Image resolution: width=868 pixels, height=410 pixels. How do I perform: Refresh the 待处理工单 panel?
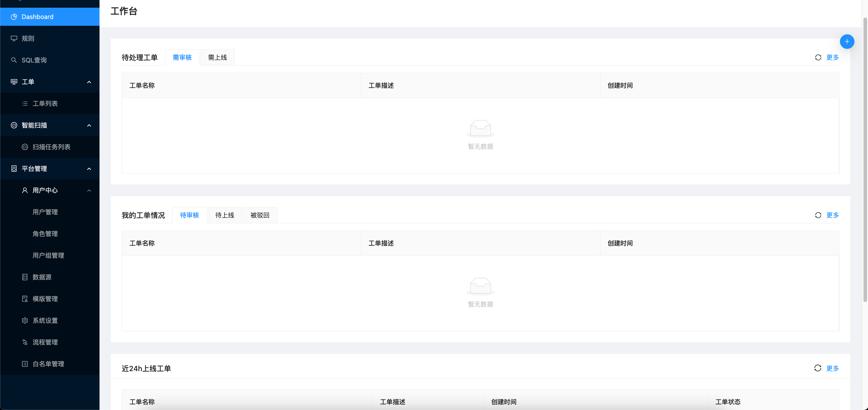(818, 58)
